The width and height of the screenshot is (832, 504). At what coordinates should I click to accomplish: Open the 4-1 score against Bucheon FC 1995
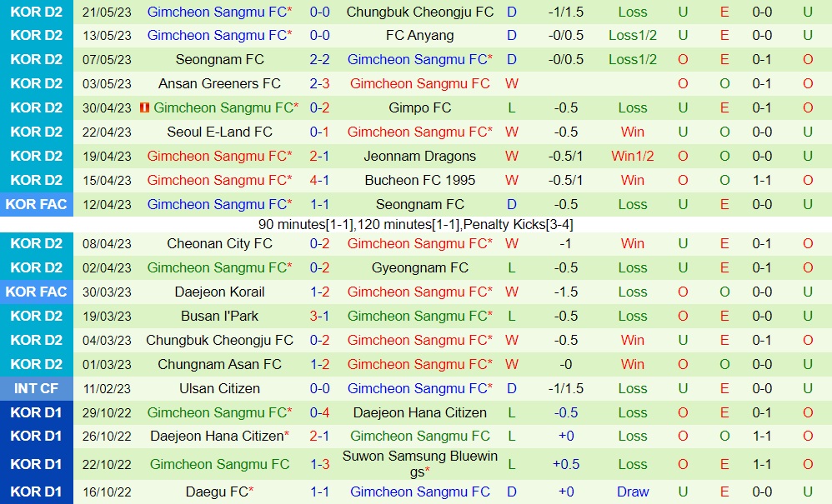coord(319,180)
